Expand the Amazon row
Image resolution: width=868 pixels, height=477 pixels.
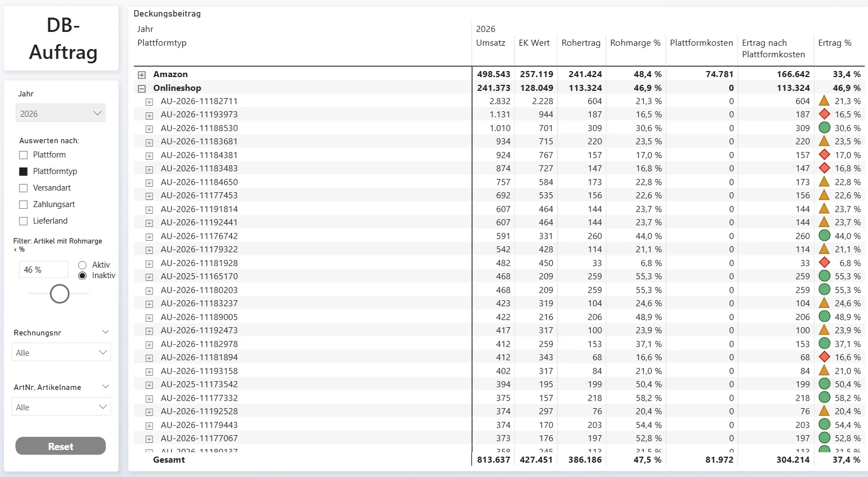[142, 75]
